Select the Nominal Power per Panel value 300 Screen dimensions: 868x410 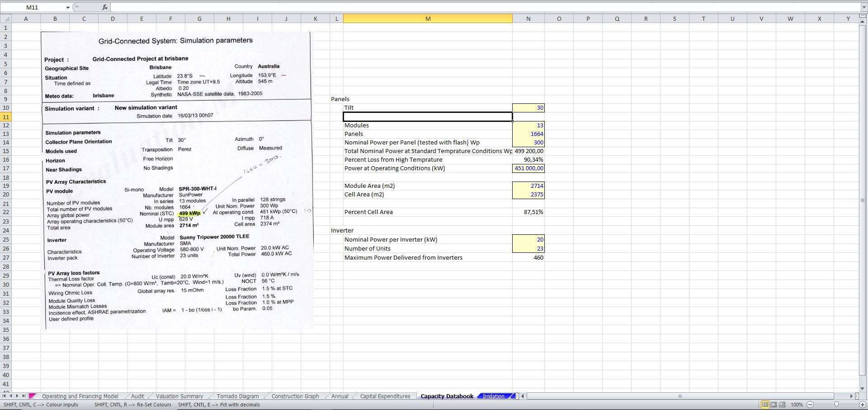pyautogui.click(x=528, y=142)
